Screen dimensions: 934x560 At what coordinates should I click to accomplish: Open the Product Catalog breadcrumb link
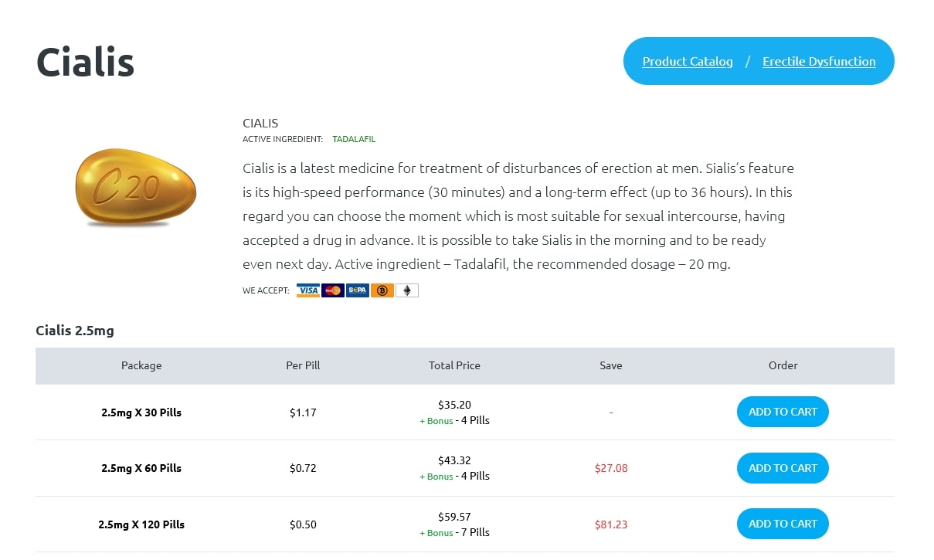(x=688, y=61)
